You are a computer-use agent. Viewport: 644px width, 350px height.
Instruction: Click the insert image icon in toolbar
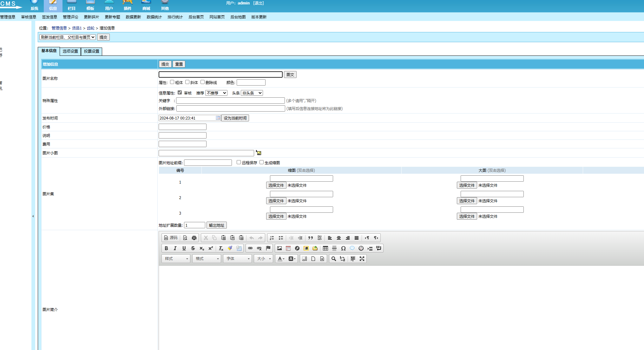[x=279, y=248]
